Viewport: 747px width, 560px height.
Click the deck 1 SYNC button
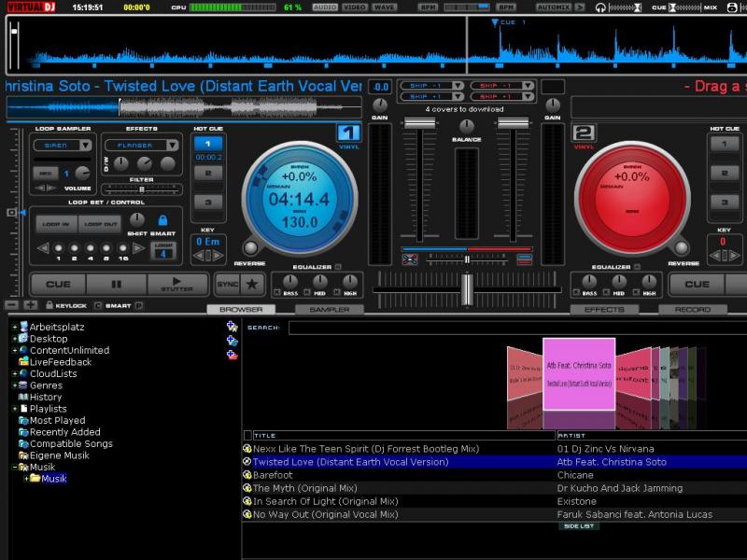pos(228,284)
